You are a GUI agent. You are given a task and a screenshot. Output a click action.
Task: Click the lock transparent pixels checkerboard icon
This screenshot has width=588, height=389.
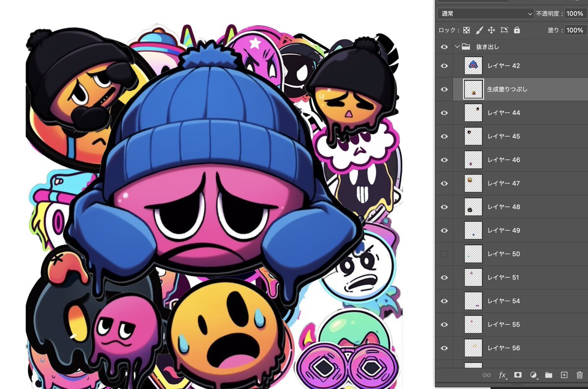click(x=466, y=30)
